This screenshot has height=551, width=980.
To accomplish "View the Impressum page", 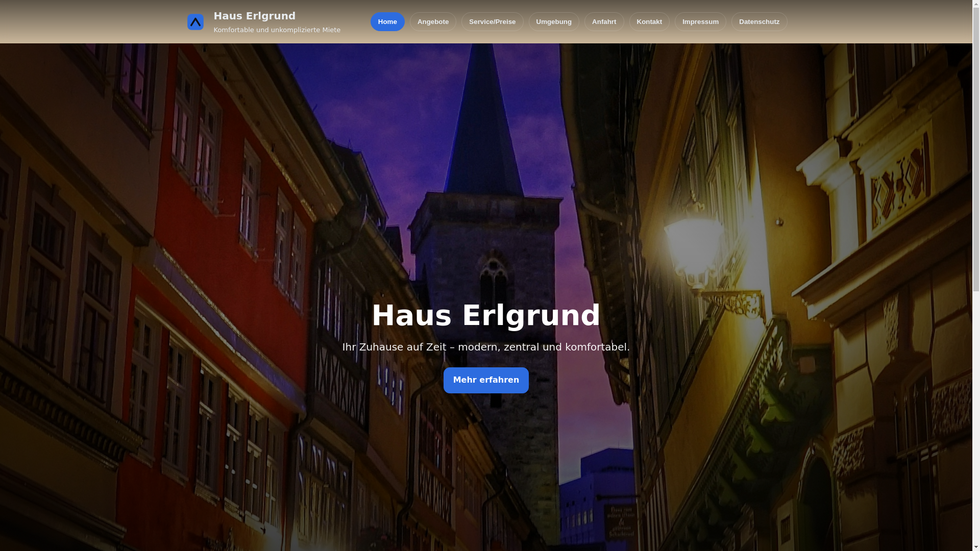I will pyautogui.click(x=700, y=22).
